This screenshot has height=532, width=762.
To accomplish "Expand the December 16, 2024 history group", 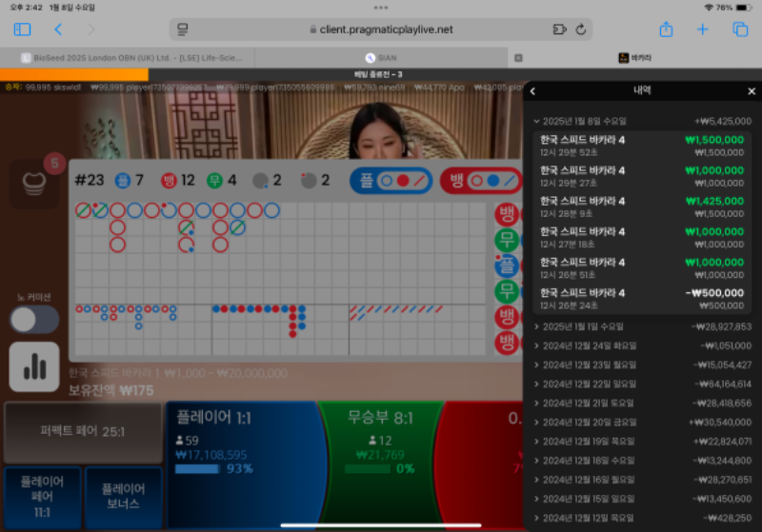I will point(642,480).
